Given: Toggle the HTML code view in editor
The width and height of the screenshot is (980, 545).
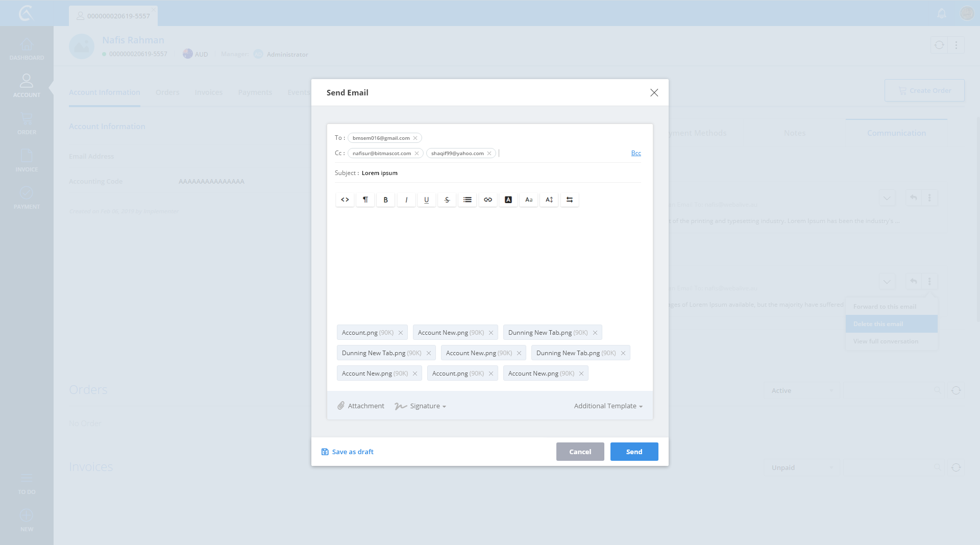Looking at the screenshot, I should point(345,200).
